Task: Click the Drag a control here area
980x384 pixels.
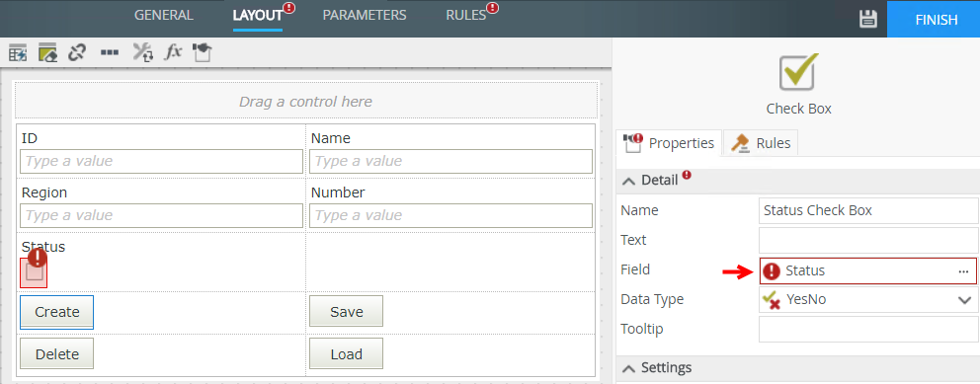Action: click(x=305, y=101)
